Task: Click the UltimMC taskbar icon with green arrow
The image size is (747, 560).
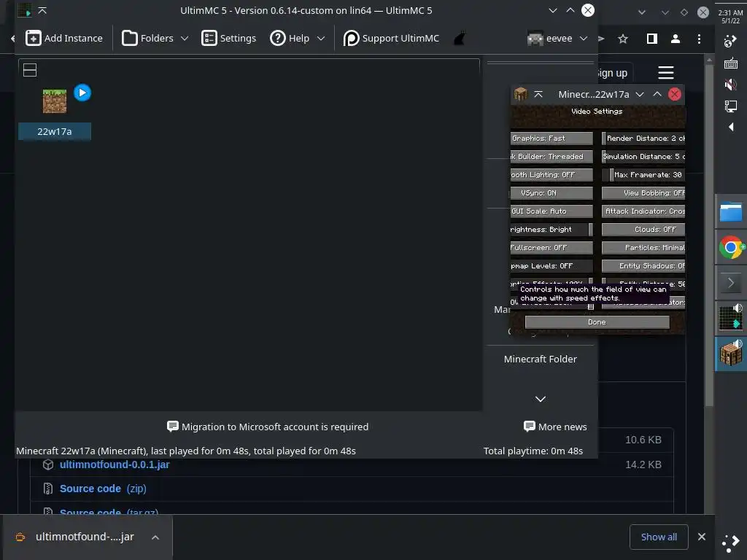Action: 731,318
